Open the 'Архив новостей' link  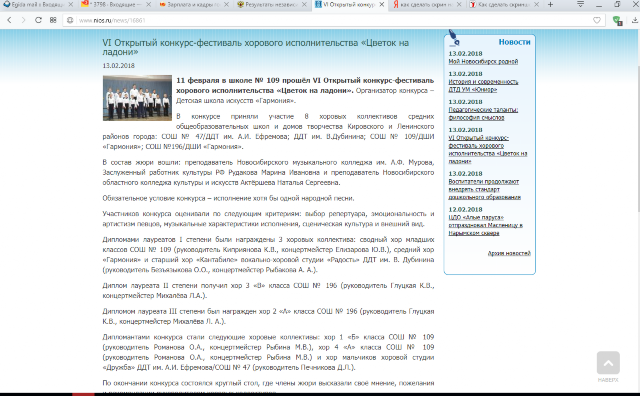(x=509, y=253)
